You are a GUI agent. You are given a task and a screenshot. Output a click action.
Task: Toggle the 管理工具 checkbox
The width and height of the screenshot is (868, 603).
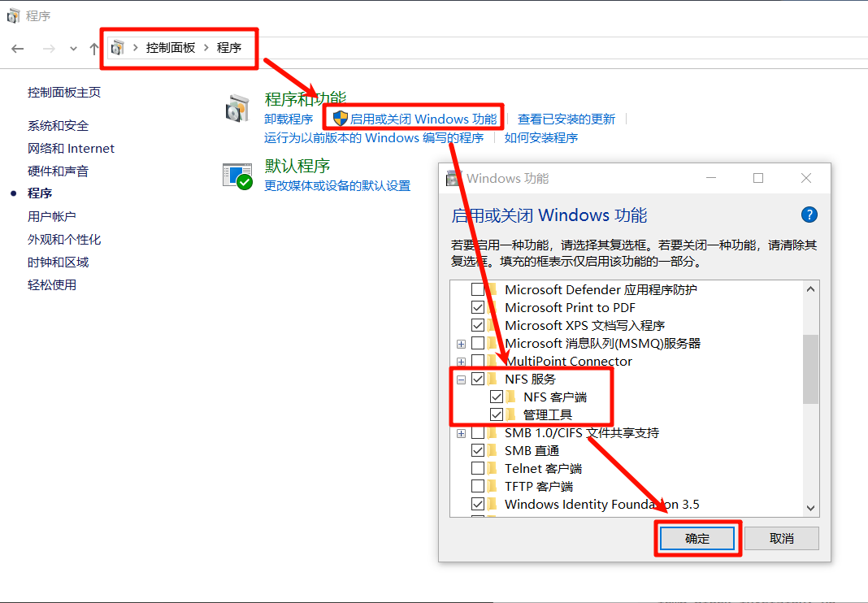click(x=497, y=414)
